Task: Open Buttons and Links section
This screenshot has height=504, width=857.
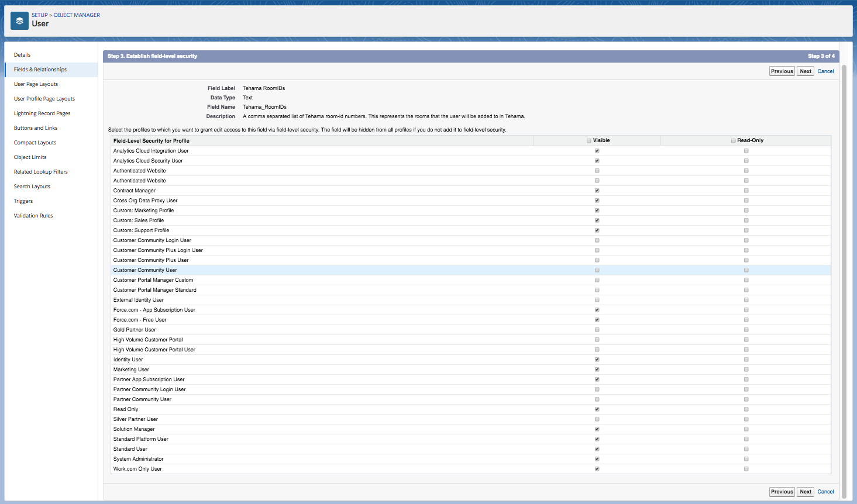Action: click(x=36, y=128)
